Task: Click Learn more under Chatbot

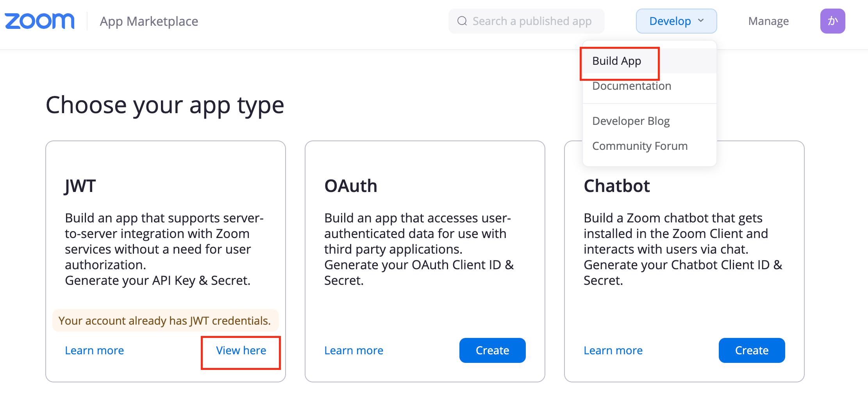Action: click(613, 350)
